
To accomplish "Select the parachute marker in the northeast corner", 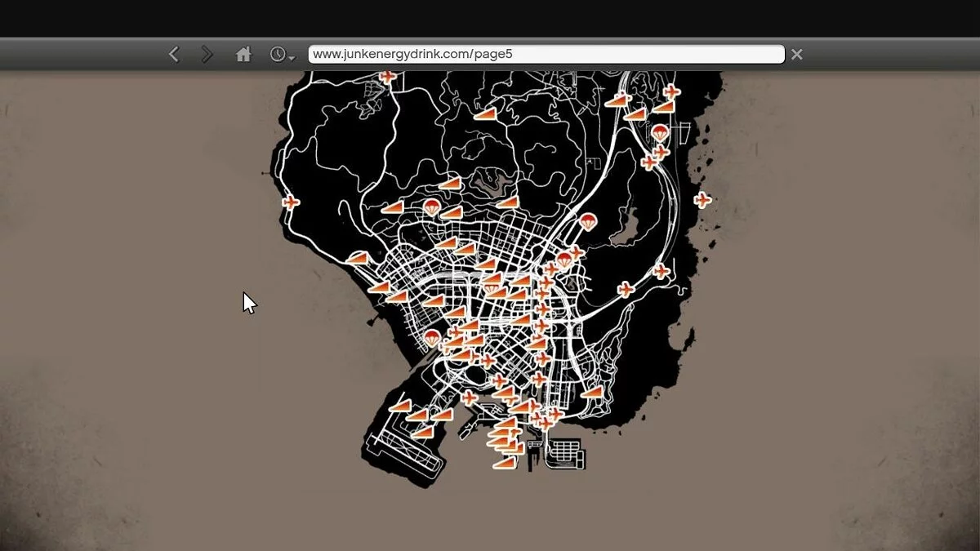I will tap(660, 133).
